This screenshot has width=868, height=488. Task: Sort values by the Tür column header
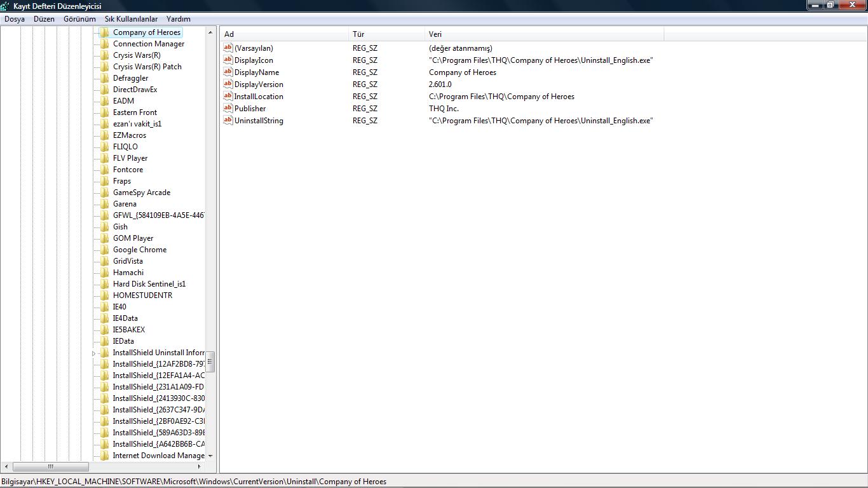(x=388, y=34)
